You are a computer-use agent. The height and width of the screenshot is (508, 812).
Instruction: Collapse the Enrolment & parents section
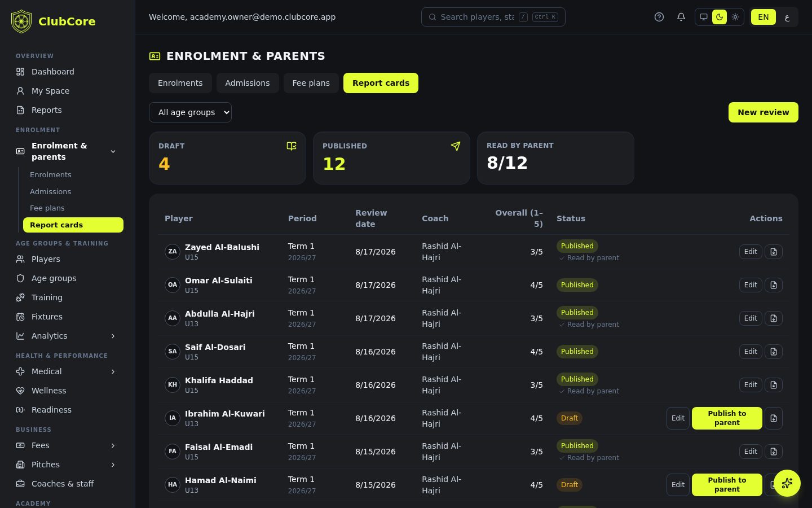click(113, 151)
